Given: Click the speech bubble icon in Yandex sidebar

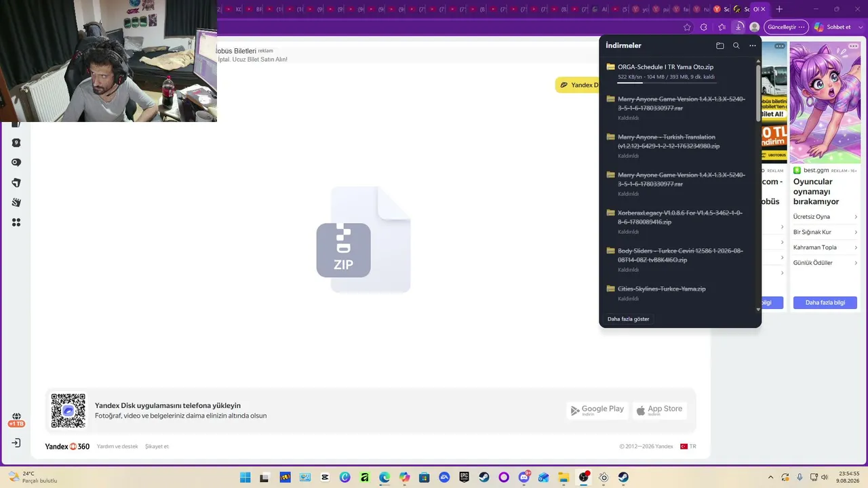Looking at the screenshot, I should (x=16, y=163).
